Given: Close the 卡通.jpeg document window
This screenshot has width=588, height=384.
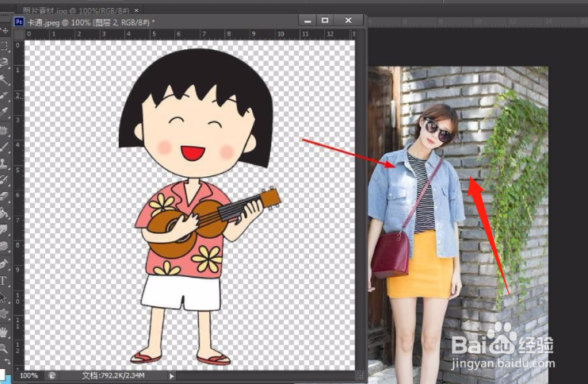Looking at the screenshot, I should [x=349, y=21].
